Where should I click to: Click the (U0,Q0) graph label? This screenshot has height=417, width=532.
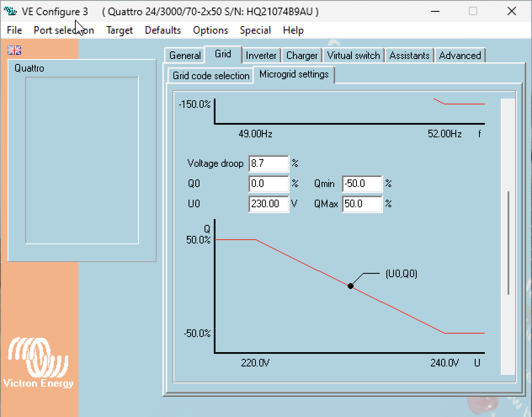click(402, 274)
